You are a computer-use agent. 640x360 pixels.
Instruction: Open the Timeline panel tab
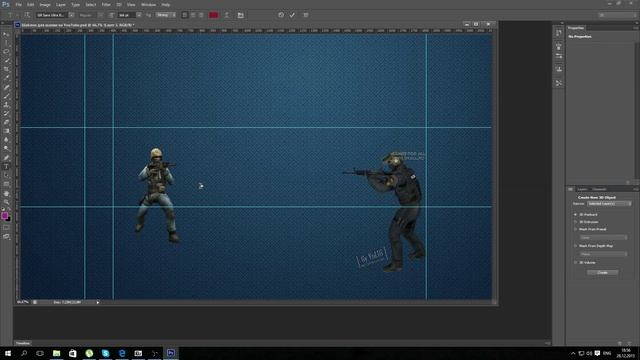[23, 344]
